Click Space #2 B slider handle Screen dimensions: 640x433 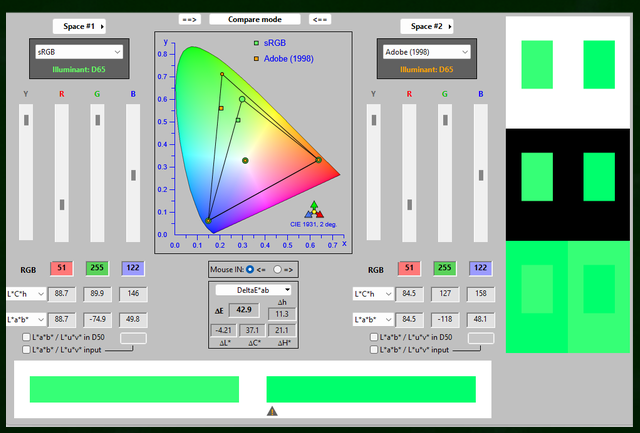[481, 175]
